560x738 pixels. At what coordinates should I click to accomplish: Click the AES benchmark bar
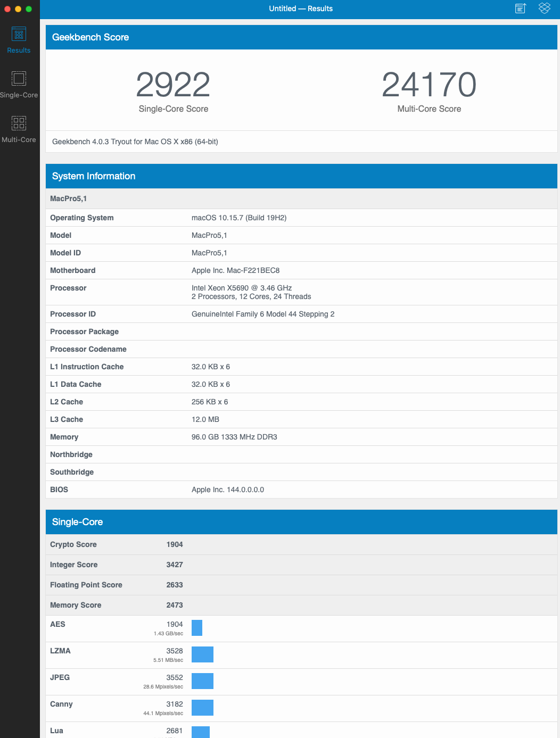click(197, 628)
